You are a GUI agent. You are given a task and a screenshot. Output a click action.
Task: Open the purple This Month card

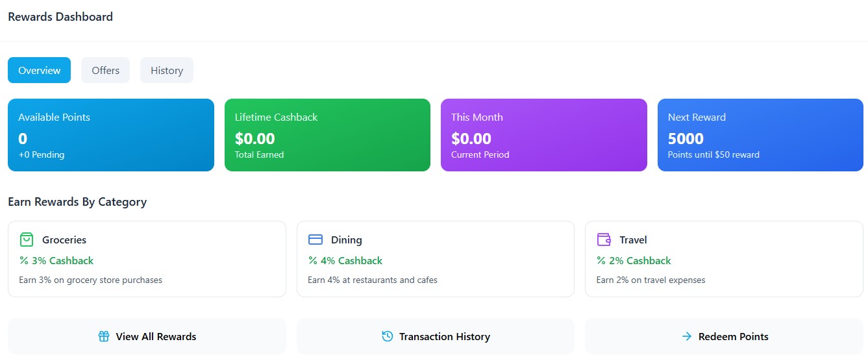[543, 135]
